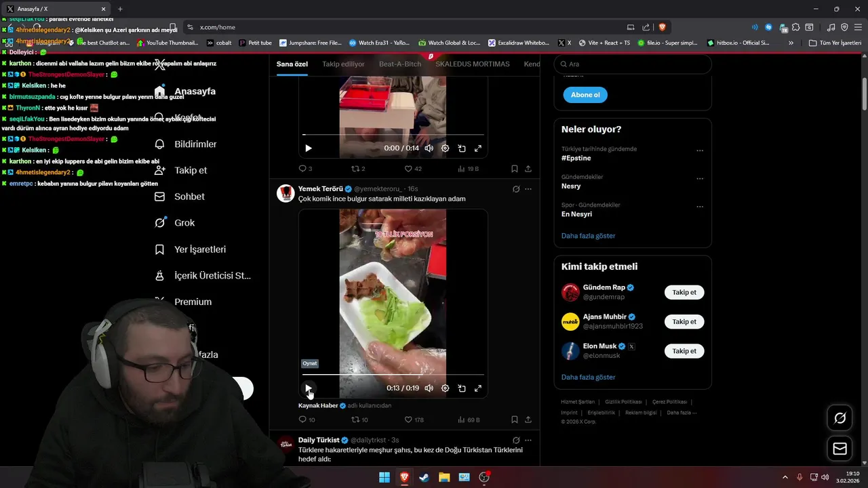The width and height of the screenshot is (868, 488).
Task: Switch to the SKALEDUS MORTIMAS tab
Action: point(473,64)
